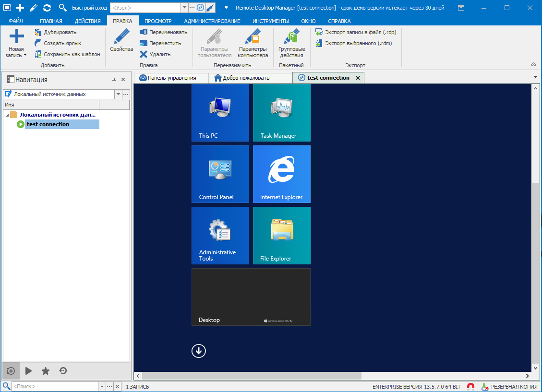This screenshot has width=542, height=392.
Task: Click Экспорт записи в файл (.rdp)
Action: click(x=356, y=32)
